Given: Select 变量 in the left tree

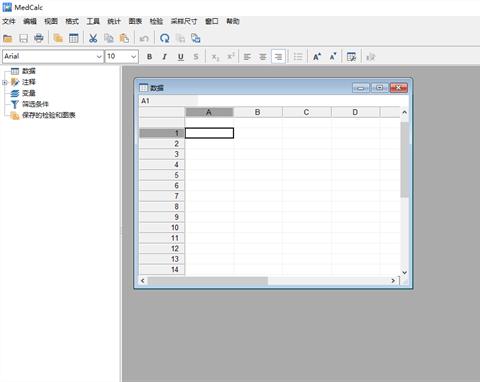Looking at the screenshot, I should pos(29,93).
